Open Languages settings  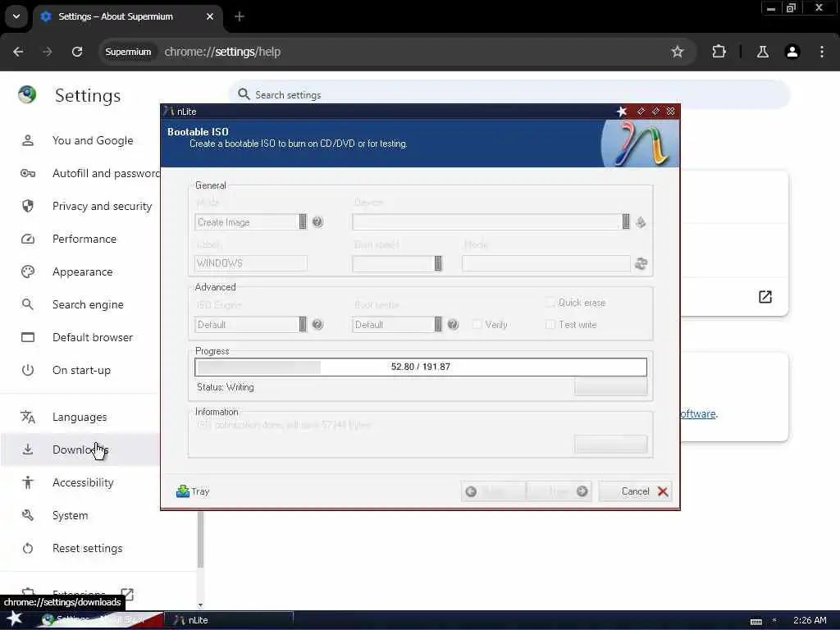point(80,417)
